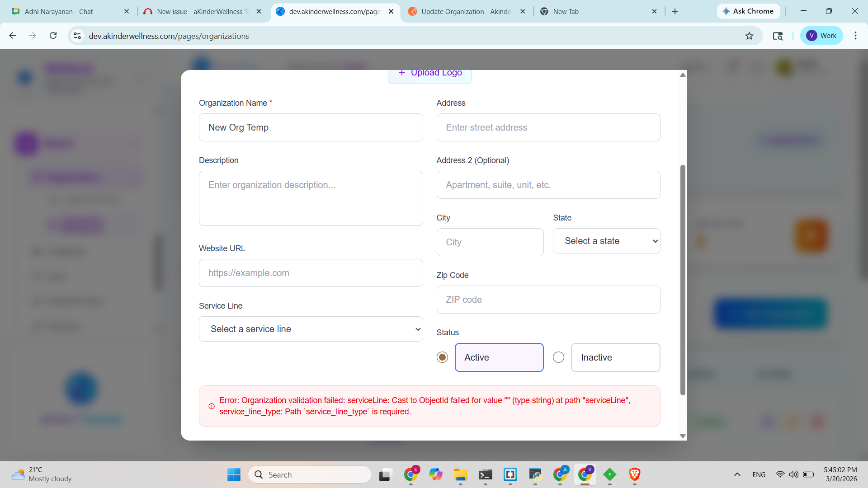Show hidden system tray icons chevron
Viewport: 868px width, 488px height.
737,474
